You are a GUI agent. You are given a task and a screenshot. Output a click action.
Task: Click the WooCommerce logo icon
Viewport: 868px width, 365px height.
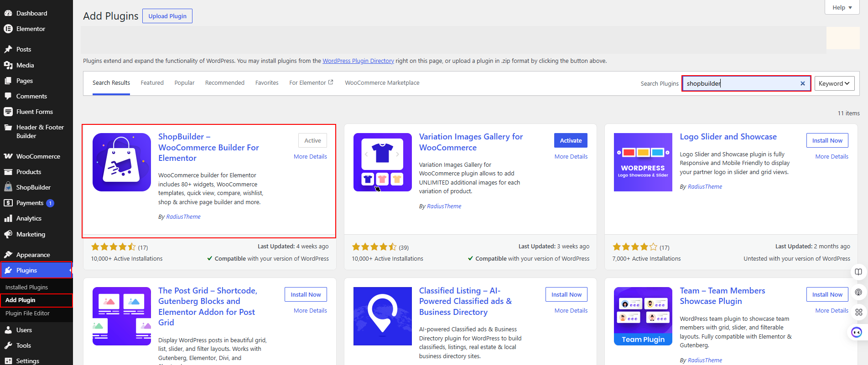[x=8, y=156]
